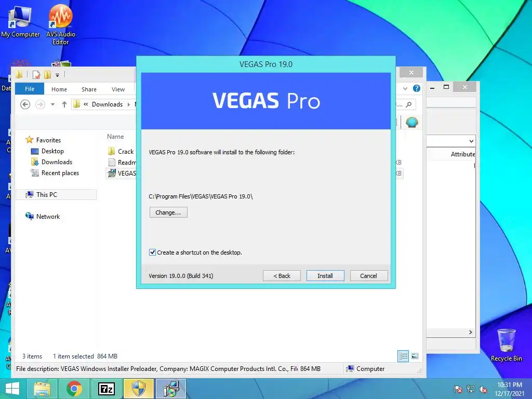Screen dimensions: 532x399
Task: Click Explorer's back navigation arrow
Action: pyautogui.click(x=25, y=104)
